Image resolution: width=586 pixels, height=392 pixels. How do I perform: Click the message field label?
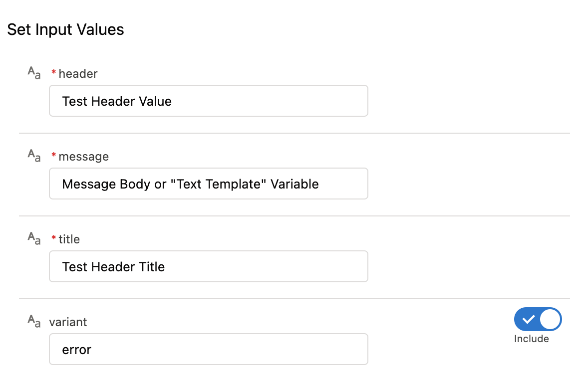83,157
